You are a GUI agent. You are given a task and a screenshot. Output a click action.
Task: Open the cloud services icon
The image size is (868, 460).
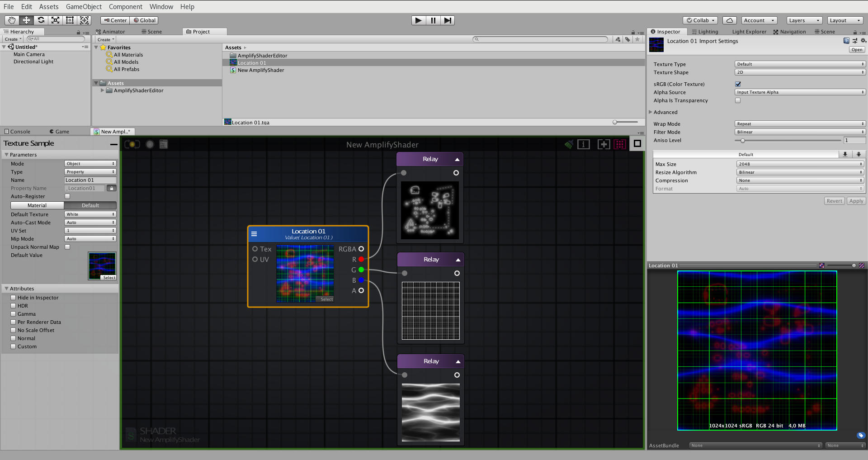pos(730,20)
